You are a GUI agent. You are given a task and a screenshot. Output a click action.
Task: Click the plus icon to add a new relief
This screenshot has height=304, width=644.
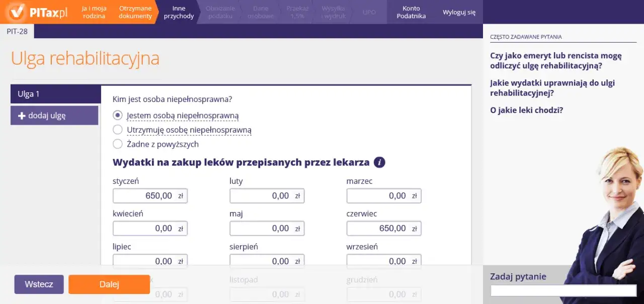(x=22, y=116)
